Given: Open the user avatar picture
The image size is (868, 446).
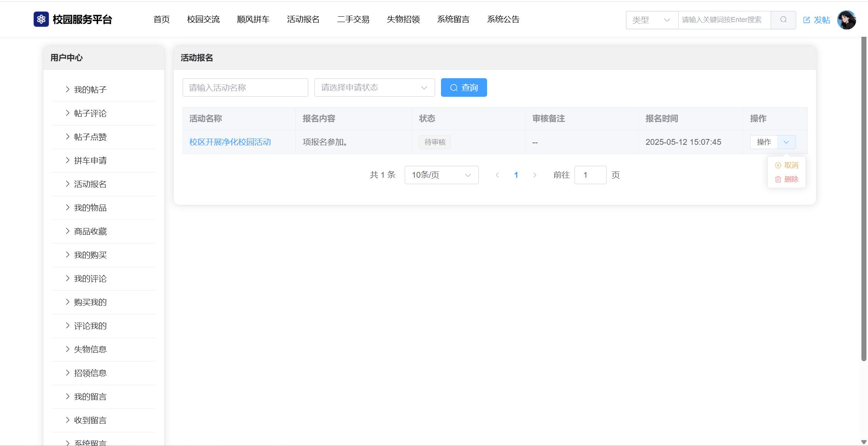Looking at the screenshot, I should (x=846, y=20).
